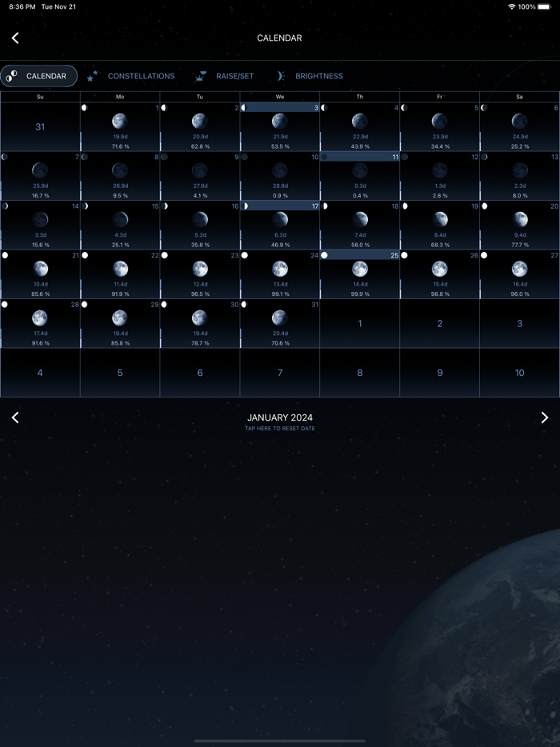Choose January 9 moon at 4.1 %

pos(200,176)
